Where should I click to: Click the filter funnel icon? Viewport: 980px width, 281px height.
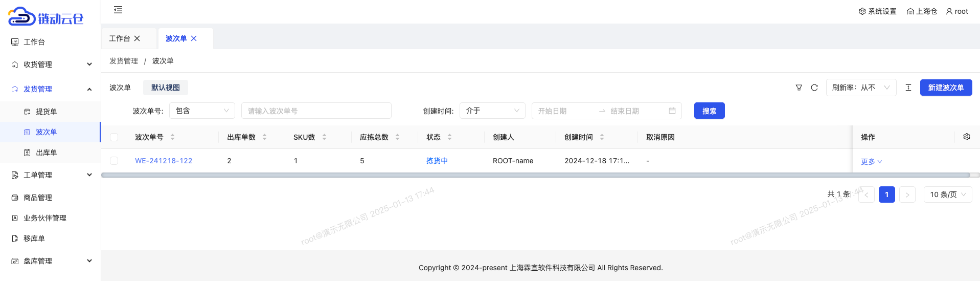point(799,88)
